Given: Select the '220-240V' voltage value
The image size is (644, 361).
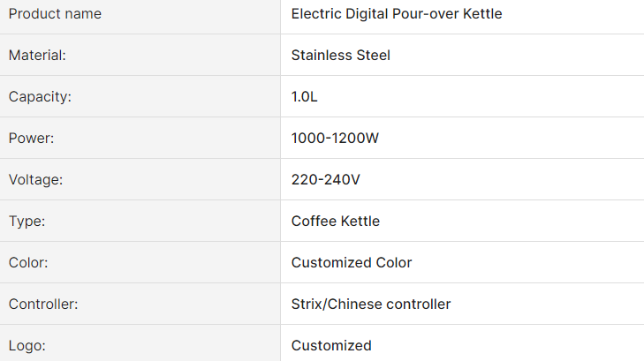Looking at the screenshot, I should [x=325, y=180].
